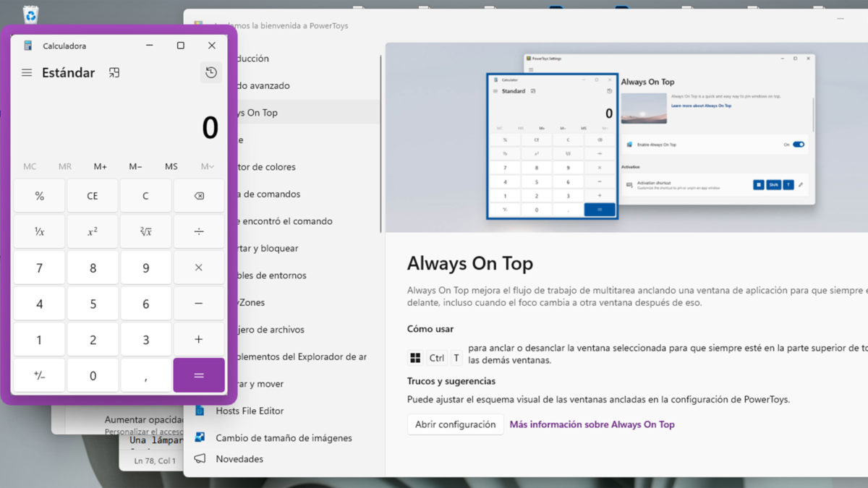Click digit 6 on the calculator

coord(145,304)
